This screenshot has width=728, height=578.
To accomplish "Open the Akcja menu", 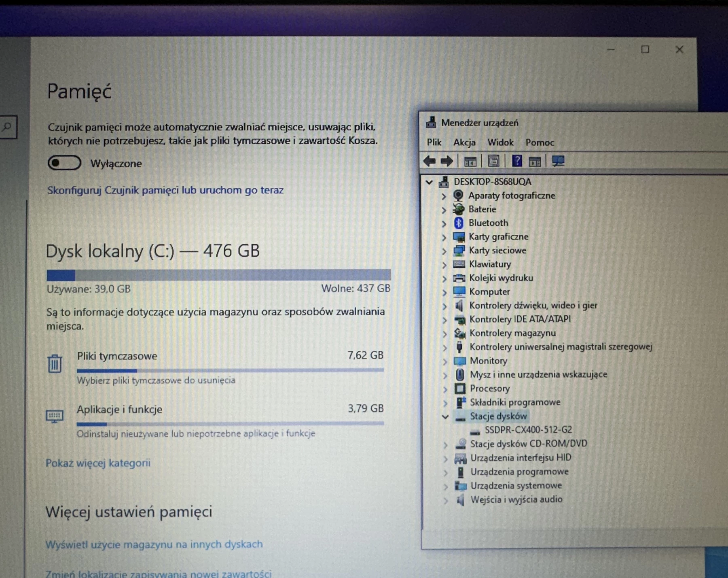I will 464,142.
